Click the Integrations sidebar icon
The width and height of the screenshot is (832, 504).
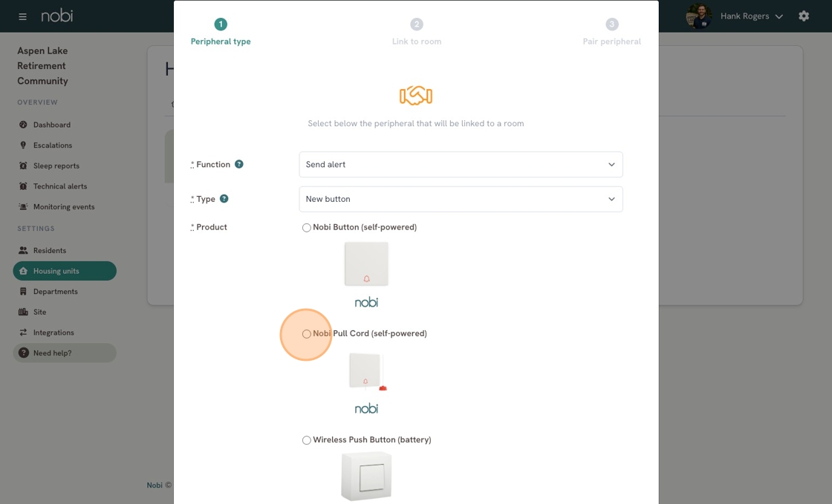pos(23,333)
